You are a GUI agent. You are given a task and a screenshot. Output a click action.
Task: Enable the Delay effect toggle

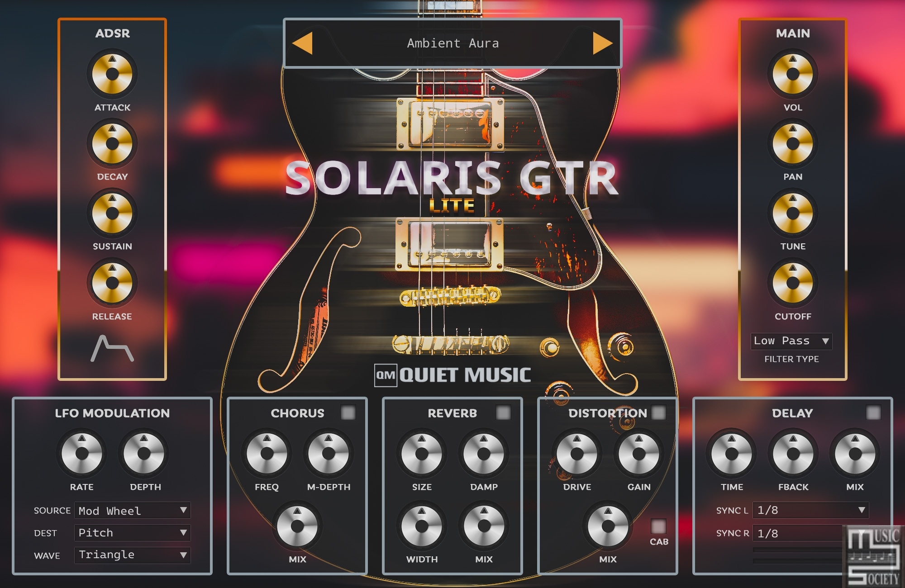click(x=873, y=413)
